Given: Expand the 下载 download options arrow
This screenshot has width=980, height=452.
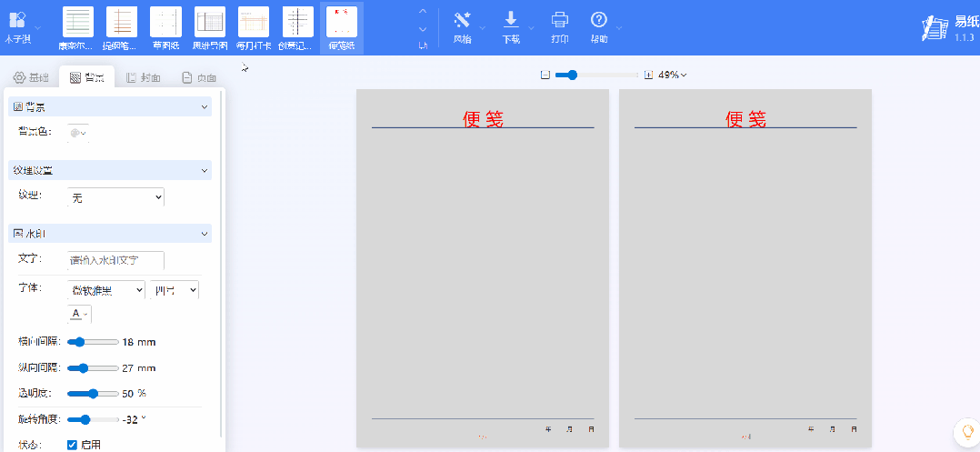Looking at the screenshot, I should pyautogui.click(x=531, y=27).
